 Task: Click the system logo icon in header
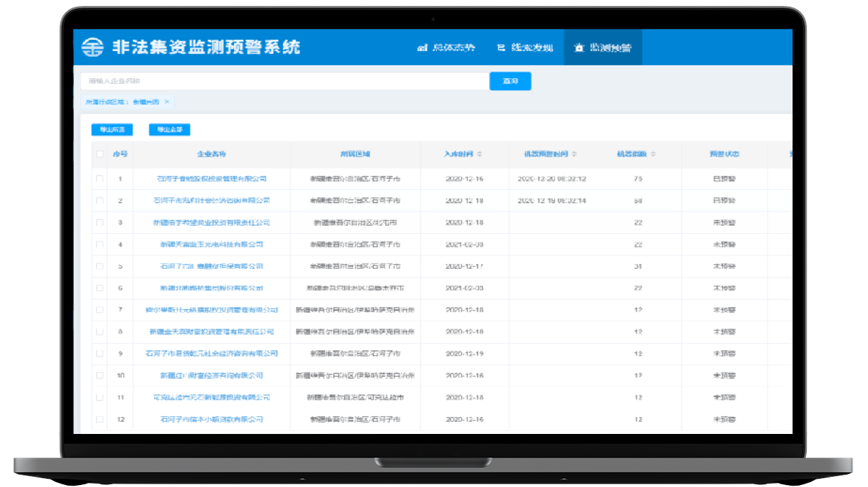(x=91, y=47)
